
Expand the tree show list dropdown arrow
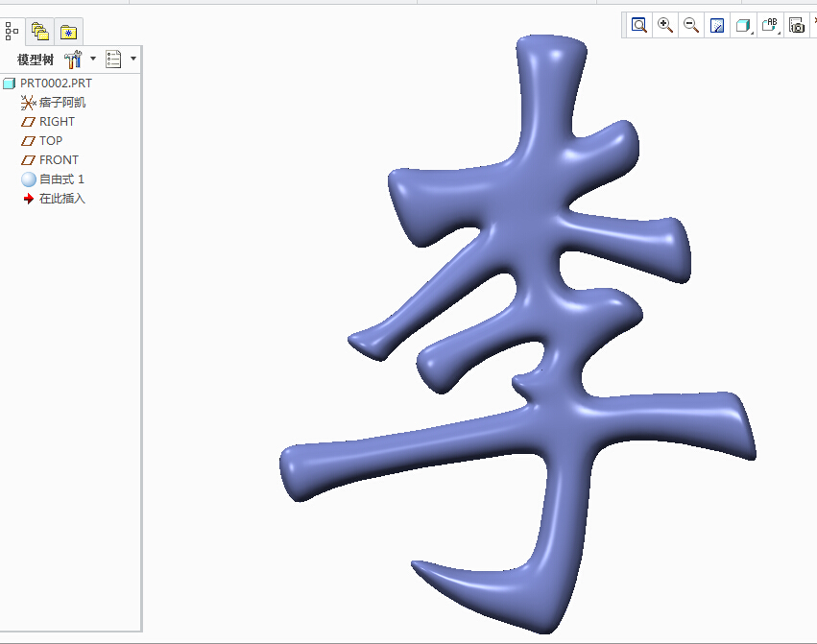[x=133, y=59]
